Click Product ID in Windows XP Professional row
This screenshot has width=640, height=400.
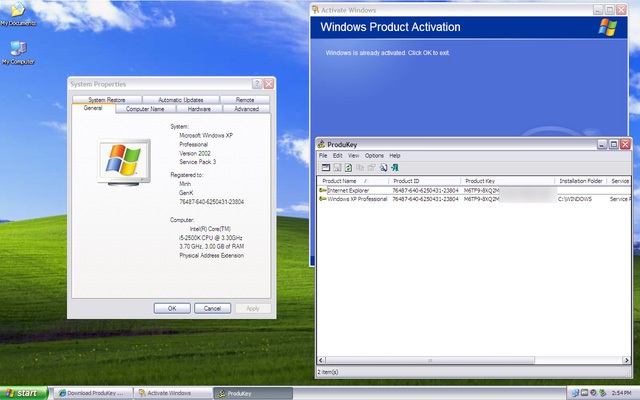tap(425, 199)
